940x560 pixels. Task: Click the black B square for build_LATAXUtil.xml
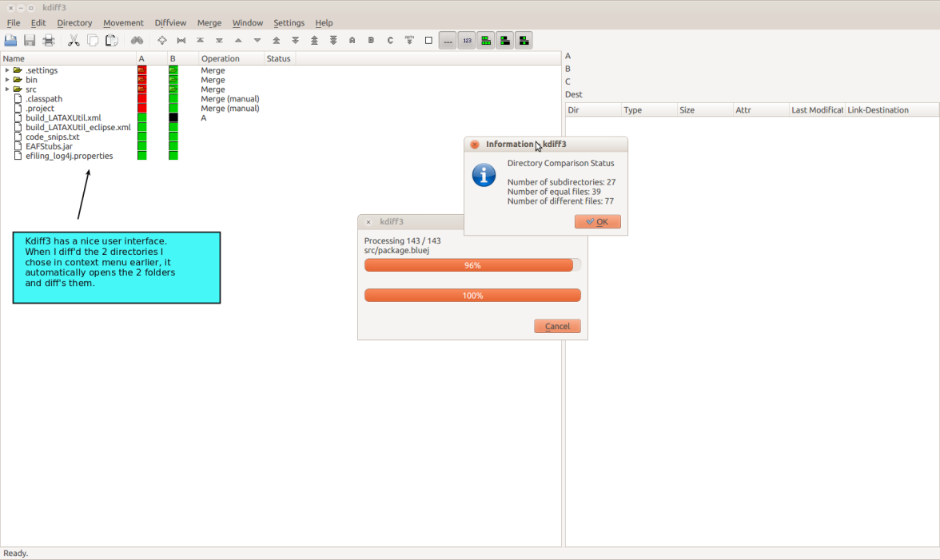click(173, 118)
